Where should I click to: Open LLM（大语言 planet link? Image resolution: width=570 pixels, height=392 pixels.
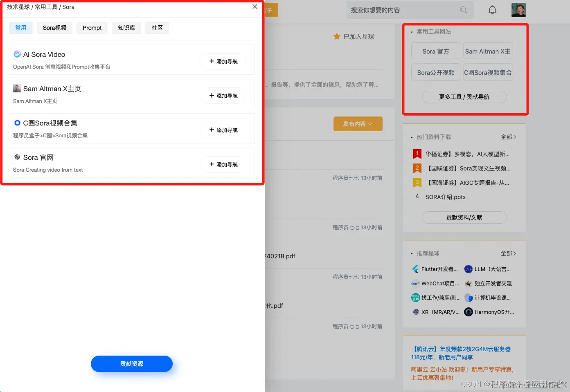point(493,269)
